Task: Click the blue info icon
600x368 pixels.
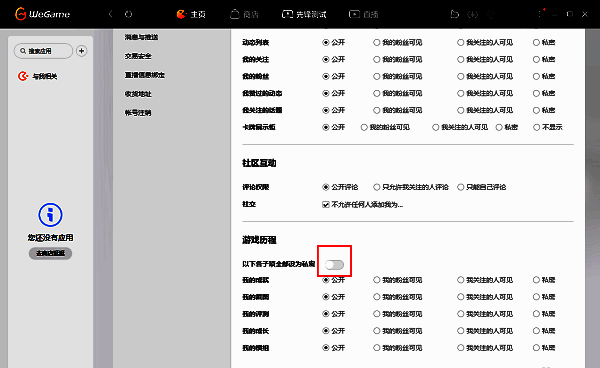Action: tap(50, 215)
